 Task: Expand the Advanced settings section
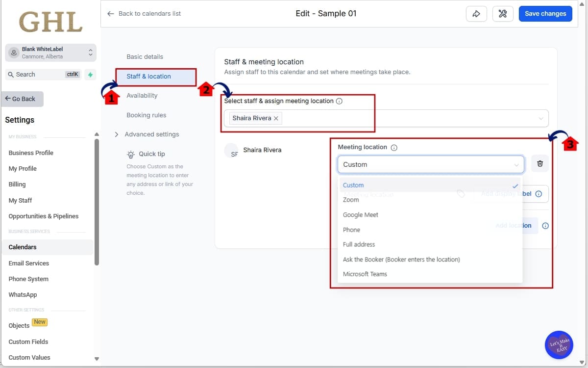pyautogui.click(x=151, y=134)
